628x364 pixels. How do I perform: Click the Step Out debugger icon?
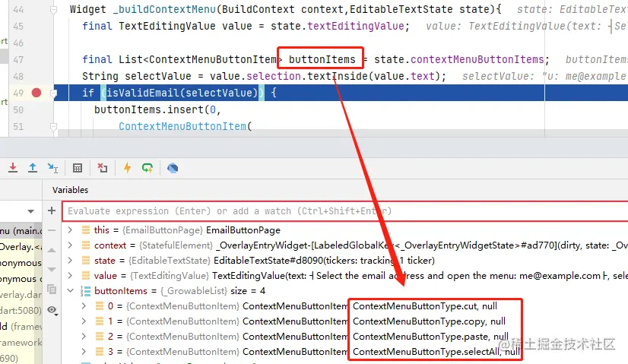coord(33,168)
